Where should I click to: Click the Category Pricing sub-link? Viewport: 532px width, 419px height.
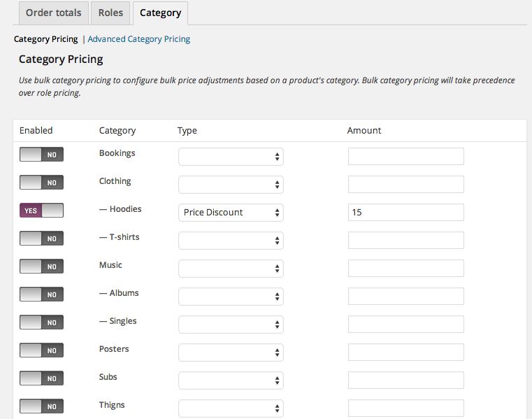pyautogui.click(x=46, y=39)
